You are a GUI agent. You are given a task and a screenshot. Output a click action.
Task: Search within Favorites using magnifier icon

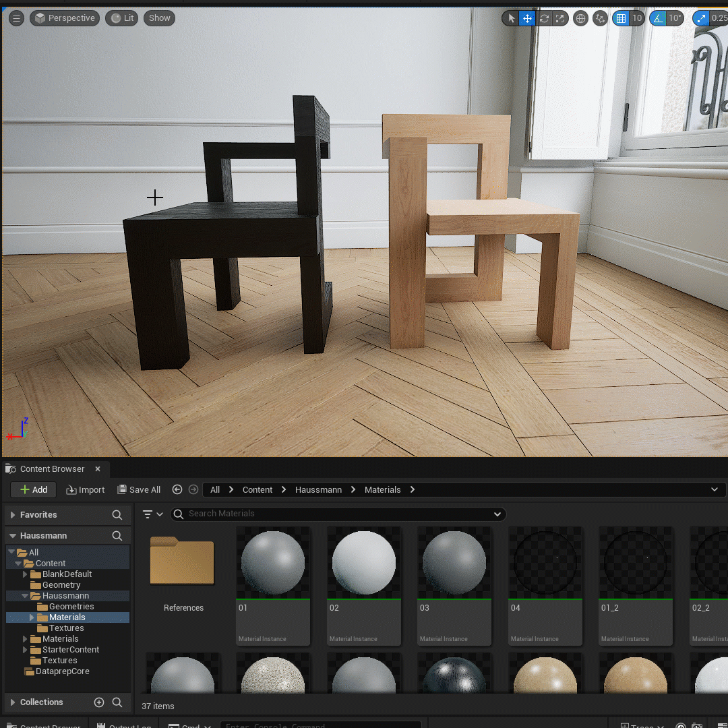pos(117,515)
